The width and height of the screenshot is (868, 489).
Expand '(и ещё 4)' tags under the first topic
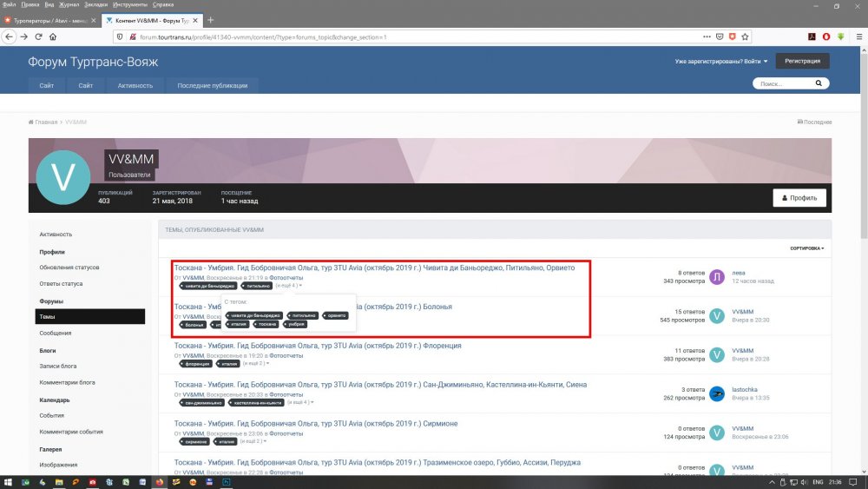pyautogui.click(x=289, y=286)
